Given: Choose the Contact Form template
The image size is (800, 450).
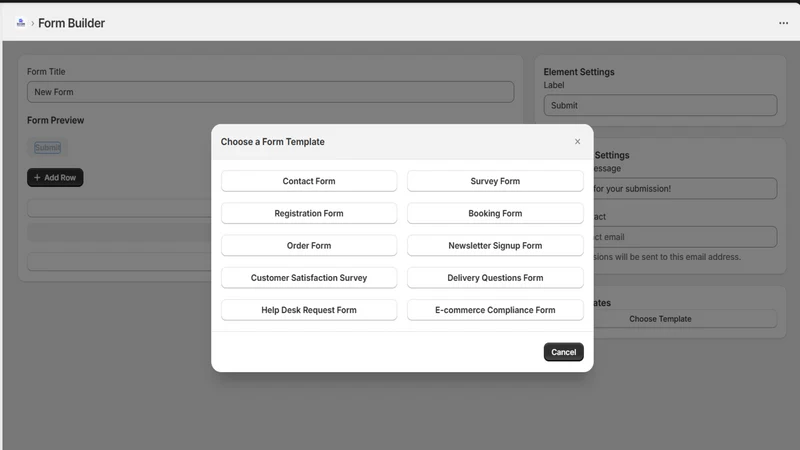Looking at the screenshot, I should click(309, 181).
